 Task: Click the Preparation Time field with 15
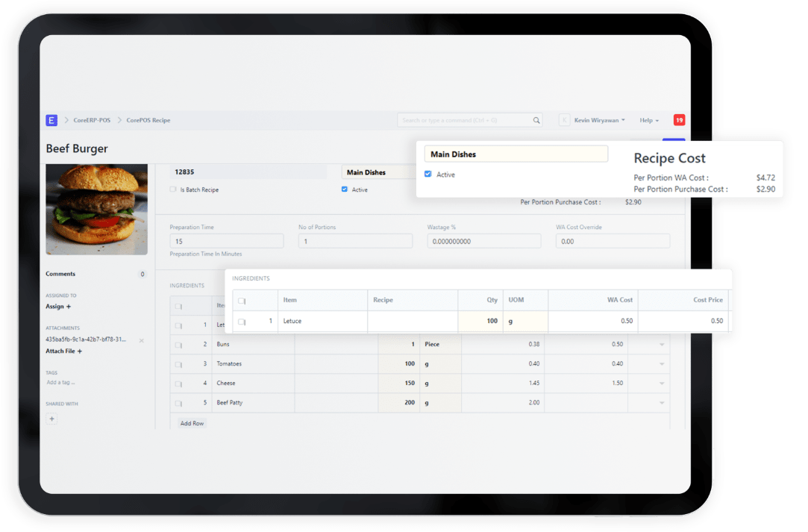click(x=227, y=241)
